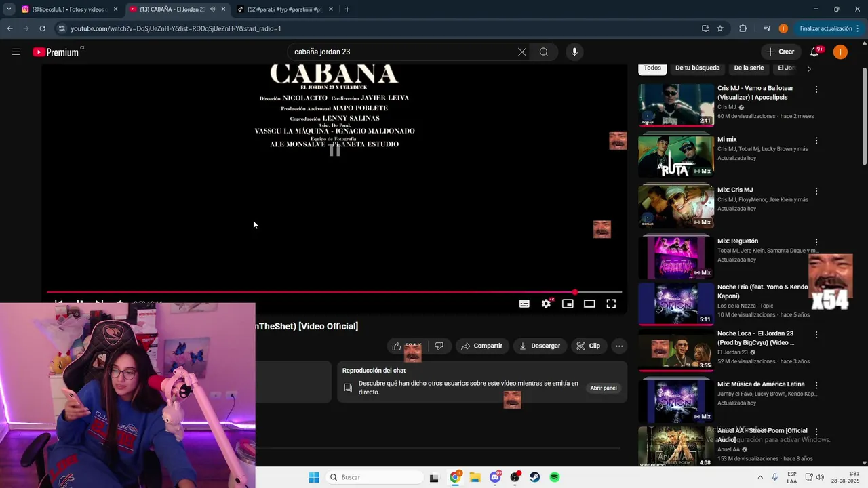Dislike the video with thumbs down
The image size is (868, 488).
click(x=439, y=346)
